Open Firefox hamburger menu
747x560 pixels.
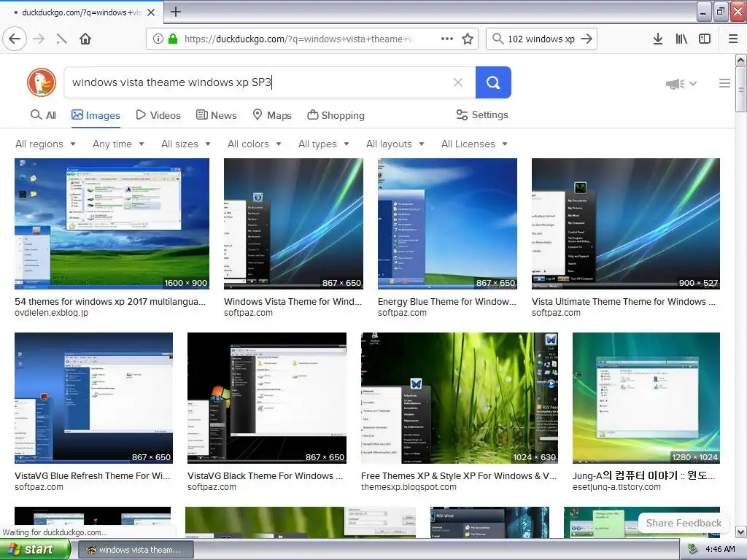tap(733, 39)
